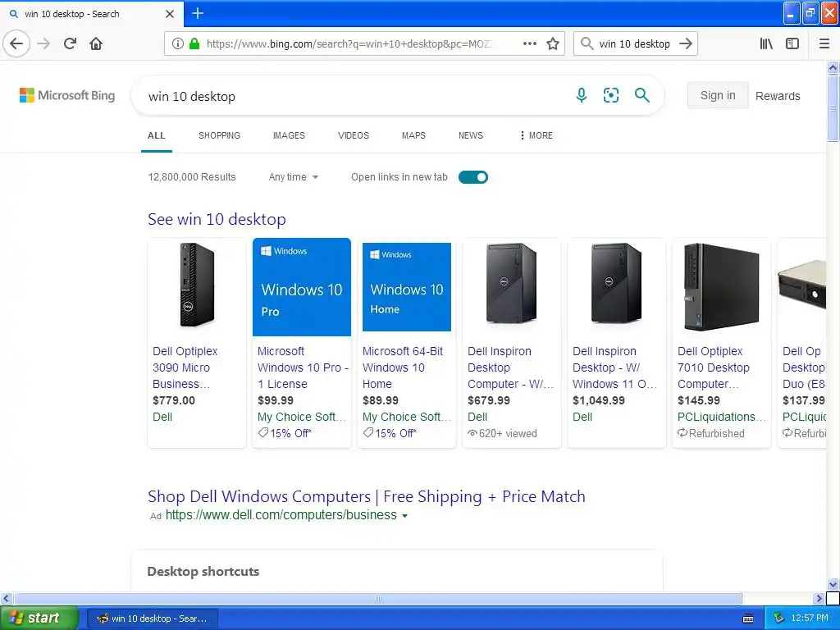Click the browser search box text 'win 10 desktop'
Viewport: 840px width, 630px height.
(x=634, y=44)
